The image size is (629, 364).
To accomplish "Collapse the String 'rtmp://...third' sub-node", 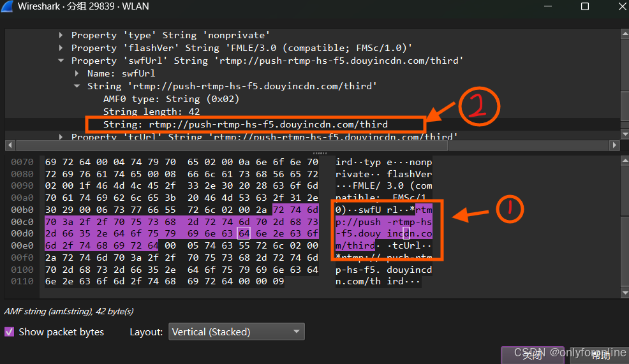I will pos(77,86).
